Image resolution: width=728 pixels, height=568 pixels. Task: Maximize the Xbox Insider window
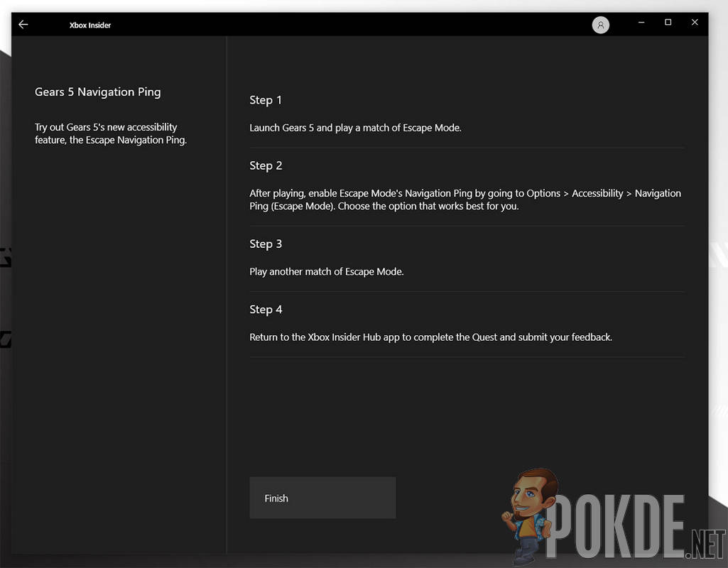click(668, 22)
